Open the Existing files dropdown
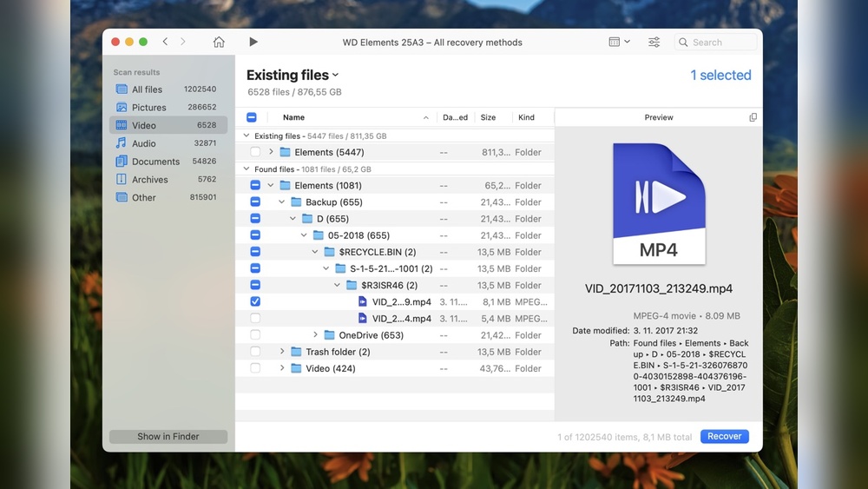 click(x=293, y=75)
